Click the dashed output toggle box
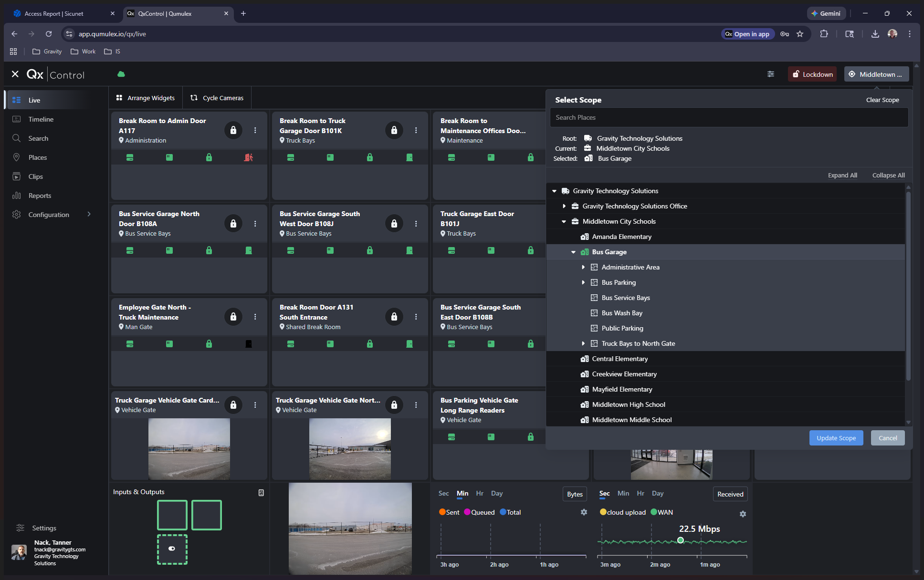Viewport: 924px width, 580px height. point(172,549)
